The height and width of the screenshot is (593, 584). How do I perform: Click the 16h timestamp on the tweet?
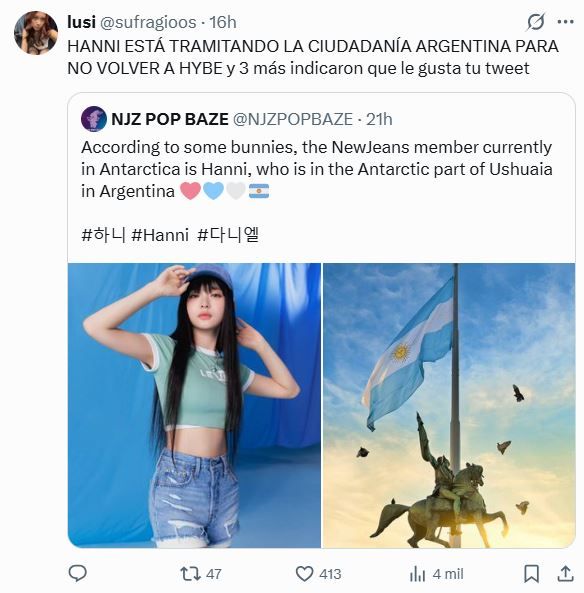(x=223, y=22)
